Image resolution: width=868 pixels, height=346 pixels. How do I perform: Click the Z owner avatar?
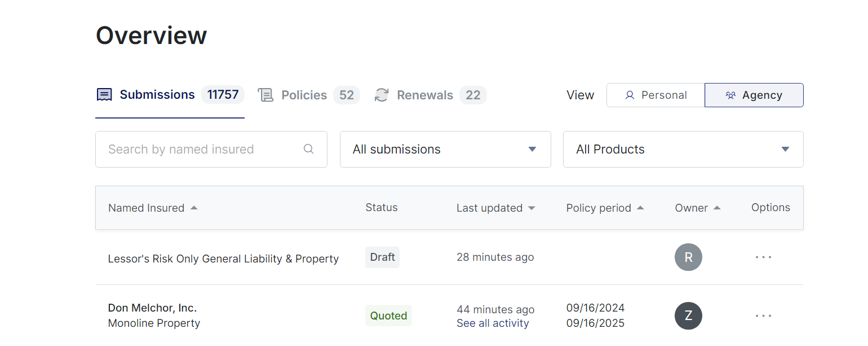click(x=688, y=316)
